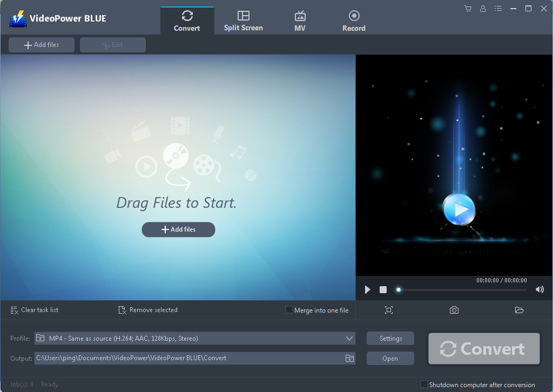
Task: Click the 00:00:00 / 00:00:00 time display
Action: coord(502,280)
